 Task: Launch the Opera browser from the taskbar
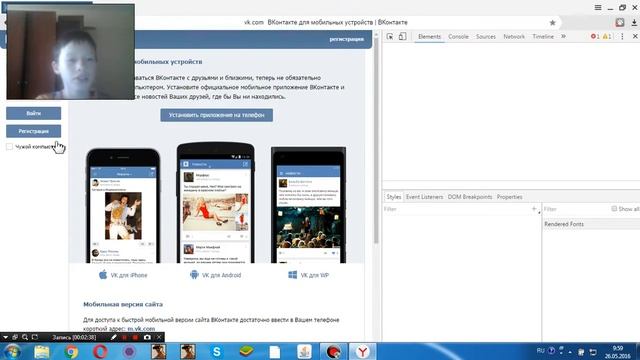(100, 351)
